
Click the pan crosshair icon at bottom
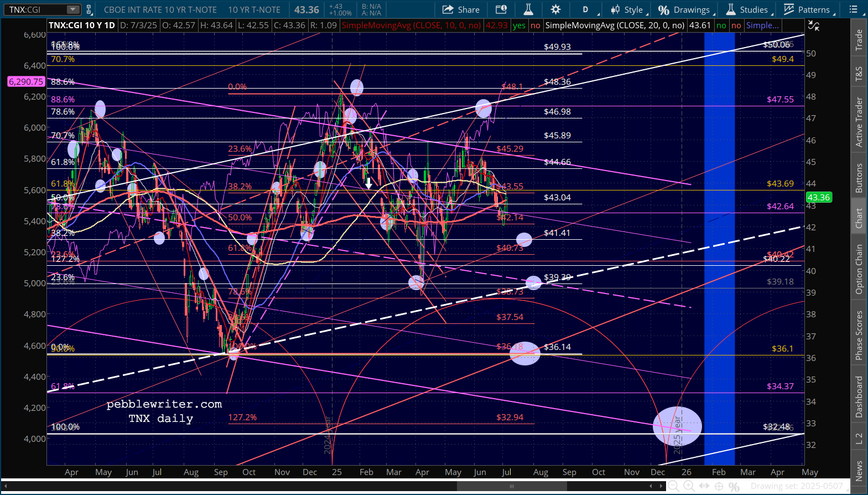pos(719,486)
